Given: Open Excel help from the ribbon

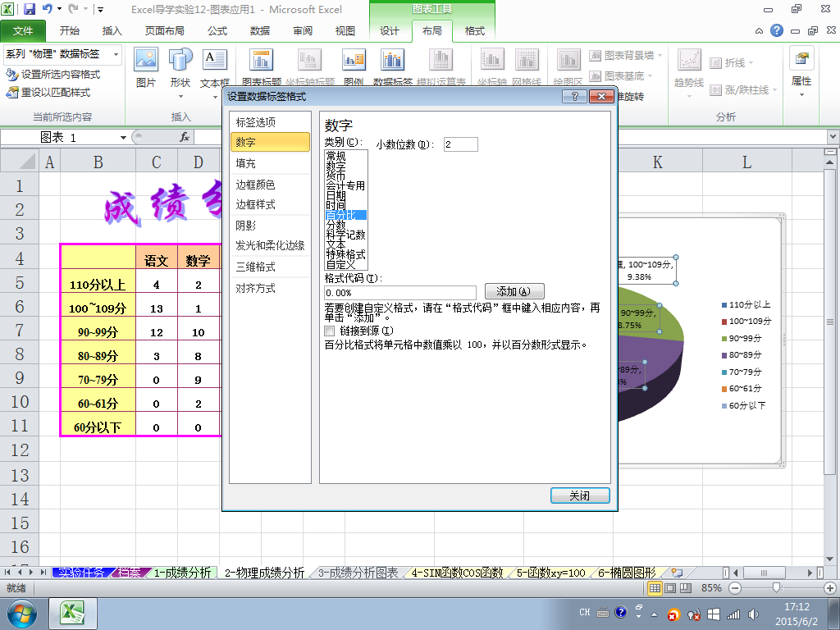Looking at the screenshot, I should coord(776,30).
